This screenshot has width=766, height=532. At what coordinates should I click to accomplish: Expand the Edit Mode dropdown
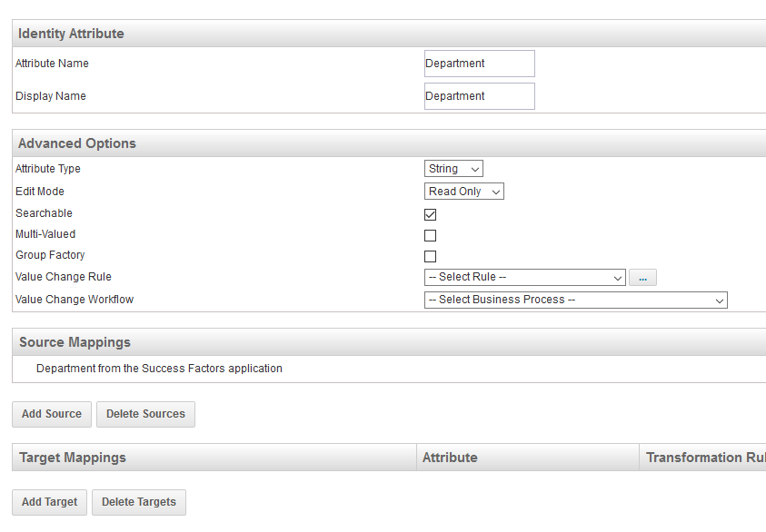pos(463,192)
